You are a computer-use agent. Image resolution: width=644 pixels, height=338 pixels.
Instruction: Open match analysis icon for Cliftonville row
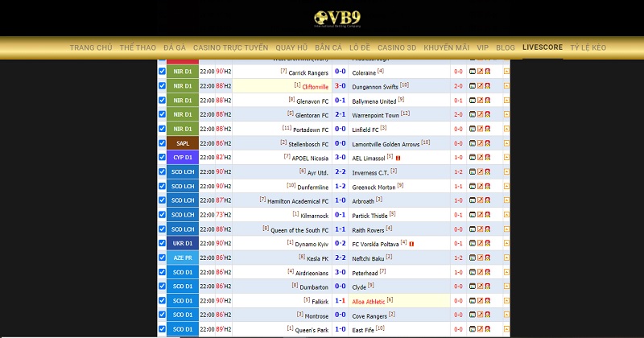473,86
